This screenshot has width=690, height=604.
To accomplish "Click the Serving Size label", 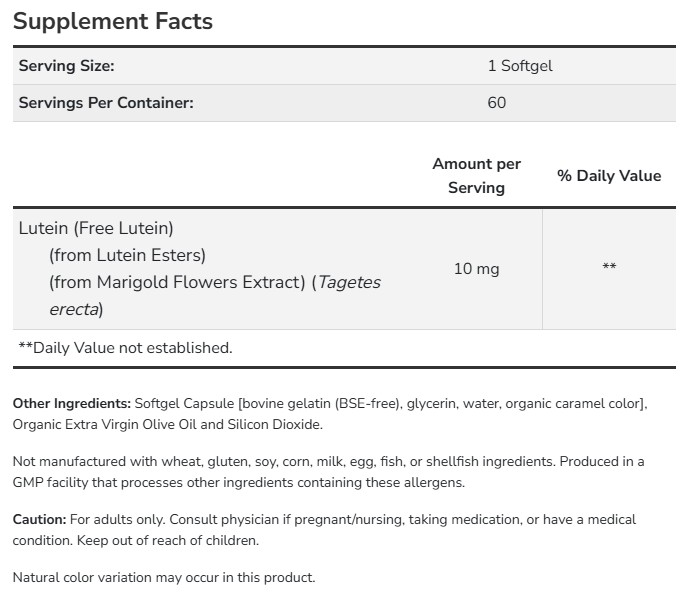I will tap(67, 66).
